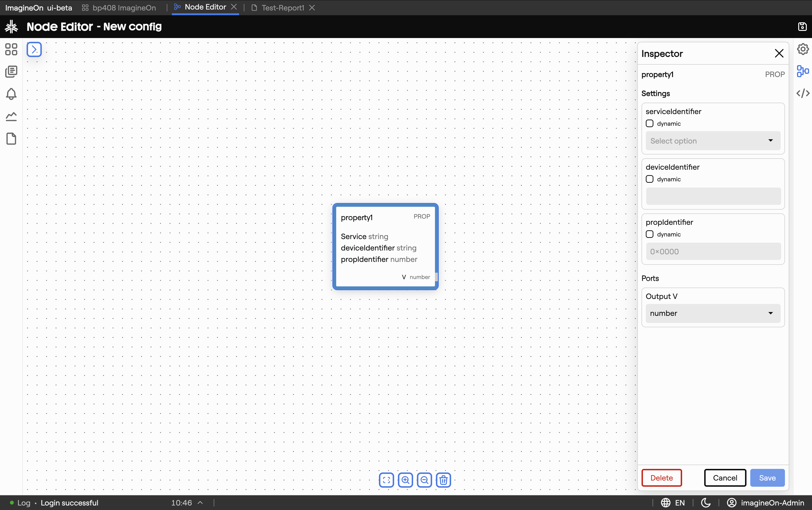812x510 pixels.
Task: Close the Node Editor tab
Action: (234, 7)
